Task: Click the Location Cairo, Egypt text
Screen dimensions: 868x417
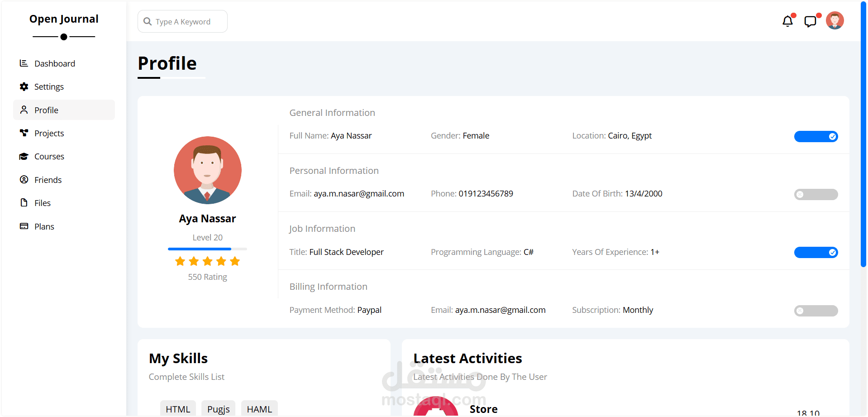Action: [x=612, y=136]
